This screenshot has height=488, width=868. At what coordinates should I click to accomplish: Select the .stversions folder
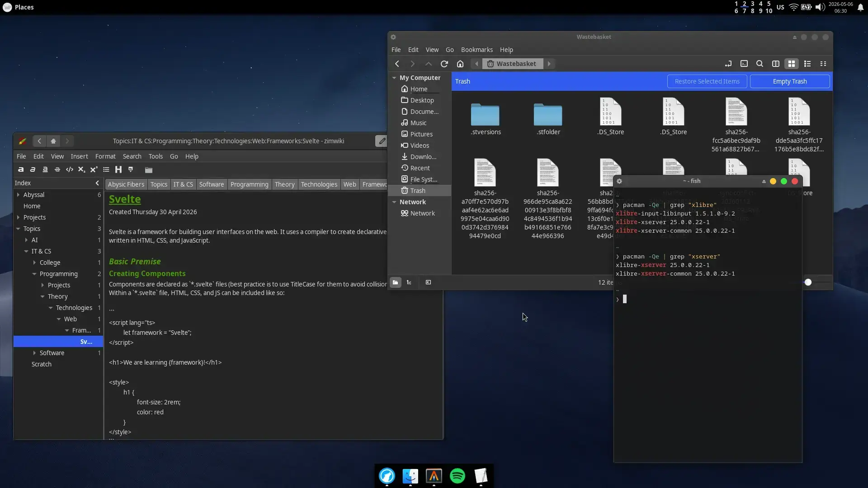click(486, 119)
